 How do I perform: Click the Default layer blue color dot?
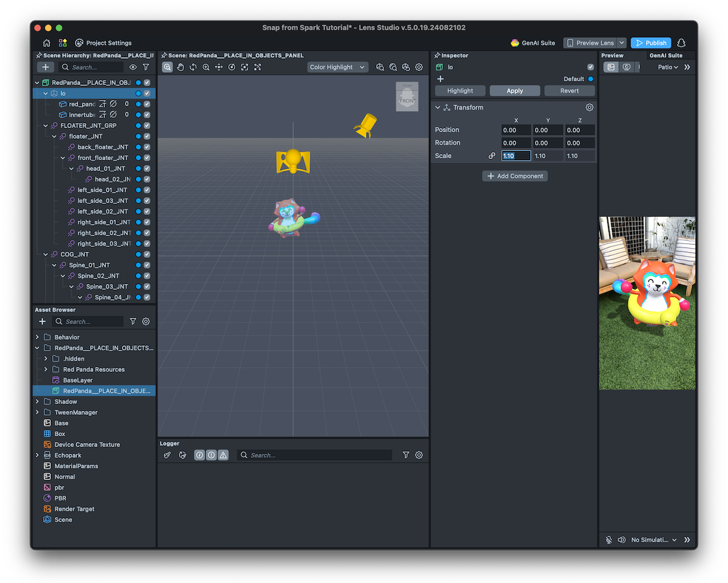(590, 79)
